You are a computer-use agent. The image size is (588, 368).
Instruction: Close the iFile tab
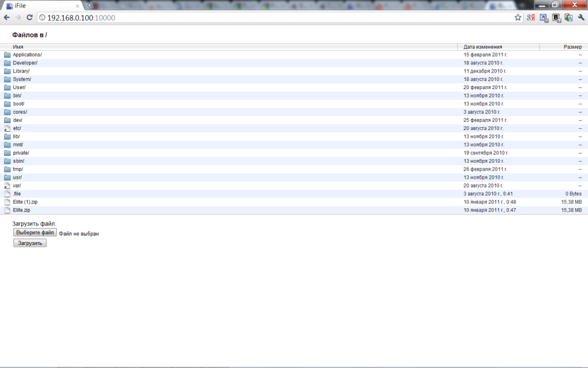coord(78,6)
